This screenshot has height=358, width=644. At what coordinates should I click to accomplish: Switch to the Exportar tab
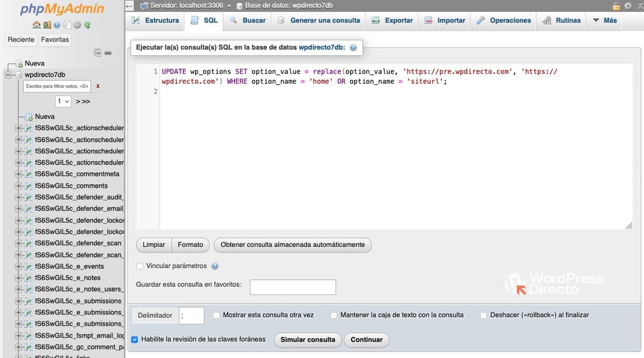[x=392, y=21]
